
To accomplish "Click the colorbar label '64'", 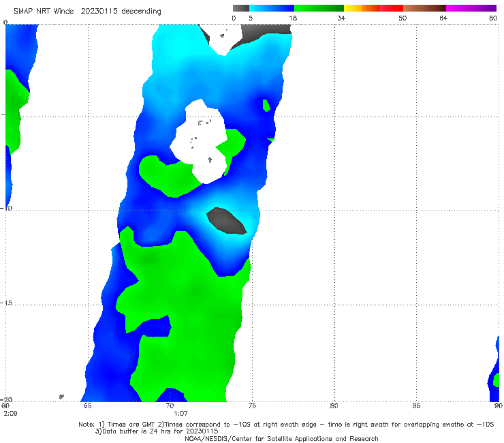I will click(443, 18).
